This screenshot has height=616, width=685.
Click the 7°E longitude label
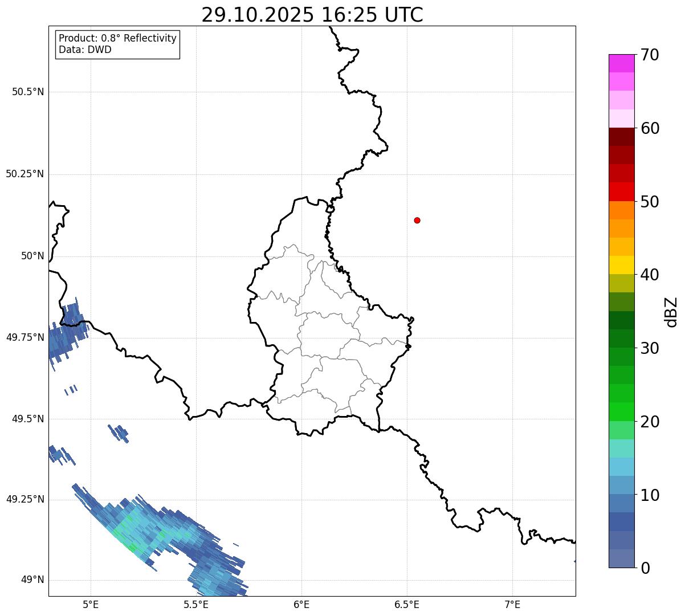[512, 604]
